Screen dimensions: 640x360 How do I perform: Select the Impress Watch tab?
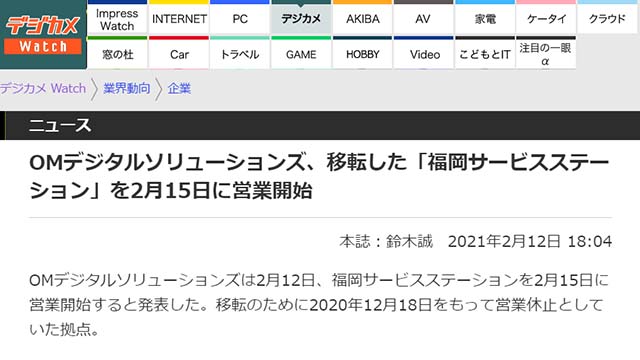point(117,18)
